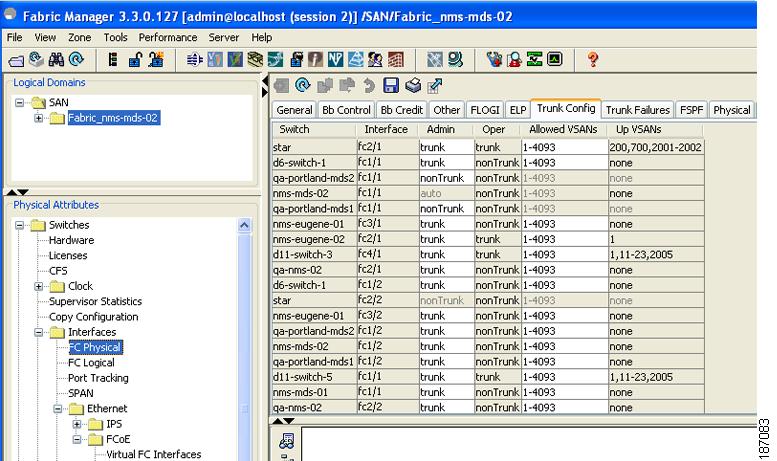Screen dimensions: 777x461
Task: Click the grayed undo arrow icon
Action: pyautogui.click(x=369, y=85)
